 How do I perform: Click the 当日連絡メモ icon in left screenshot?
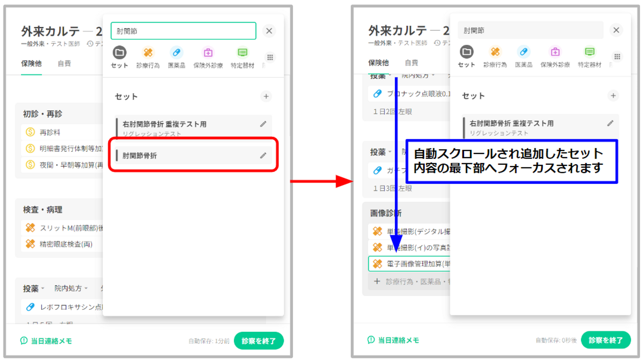click(24, 340)
